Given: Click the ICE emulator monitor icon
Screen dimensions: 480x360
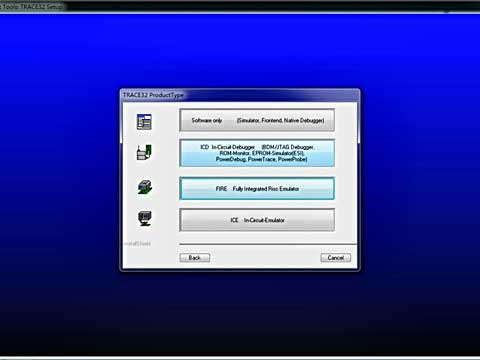Looking at the screenshot, I should (x=145, y=219).
